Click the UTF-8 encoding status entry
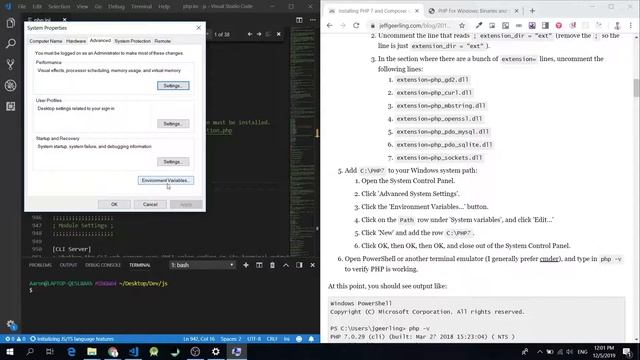Viewport: 640px width, 360px height. click(x=254, y=339)
